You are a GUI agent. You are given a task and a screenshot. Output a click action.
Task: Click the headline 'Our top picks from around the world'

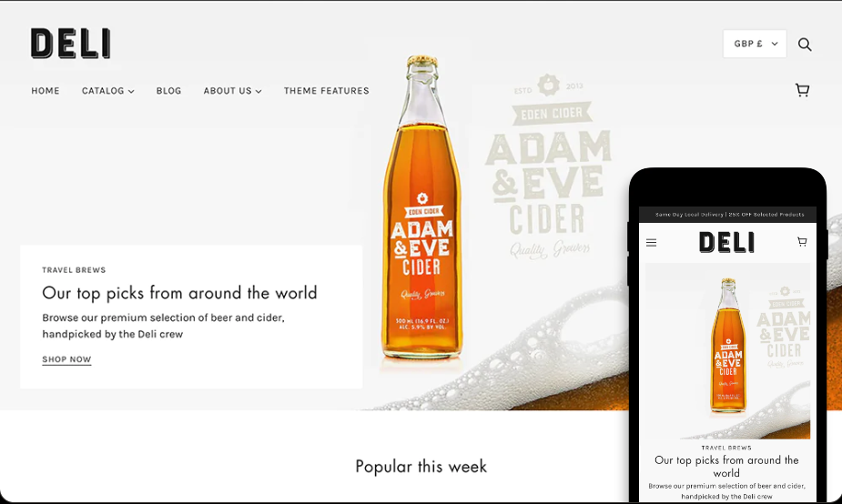[179, 293]
